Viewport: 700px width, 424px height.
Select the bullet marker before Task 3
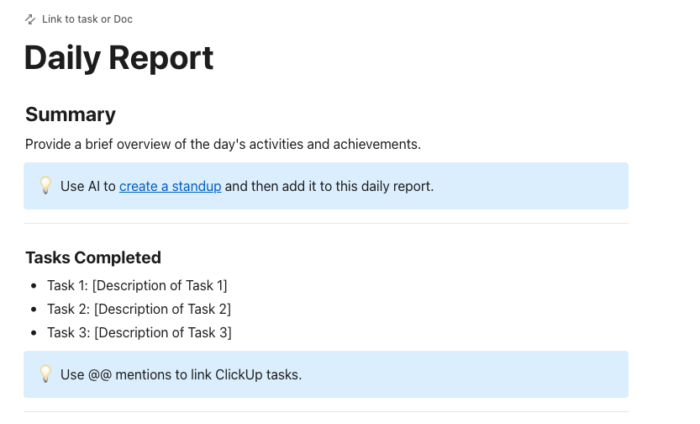[35, 333]
